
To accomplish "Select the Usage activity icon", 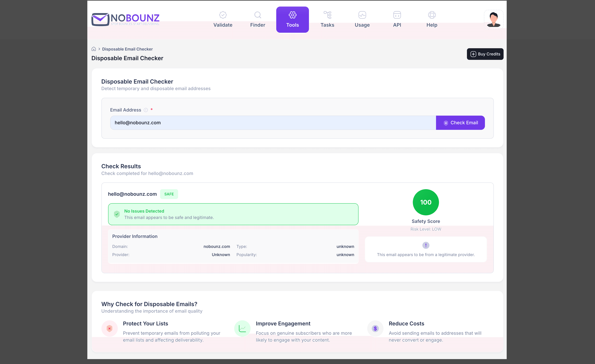I will pyautogui.click(x=362, y=15).
